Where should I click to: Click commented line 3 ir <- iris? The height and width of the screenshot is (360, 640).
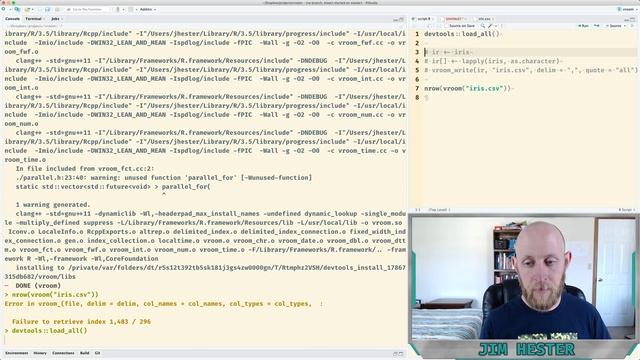(x=447, y=52)
